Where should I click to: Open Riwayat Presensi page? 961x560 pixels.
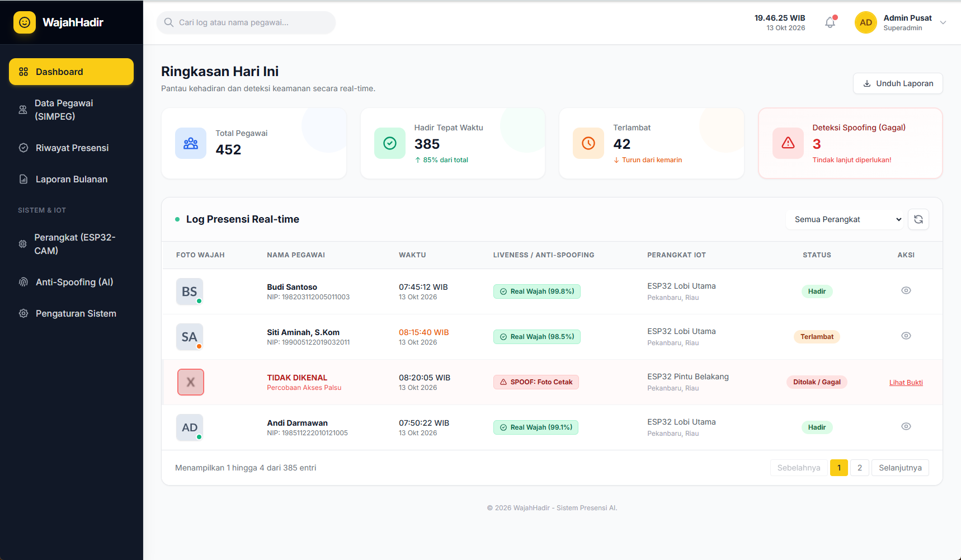coord(71,148)
